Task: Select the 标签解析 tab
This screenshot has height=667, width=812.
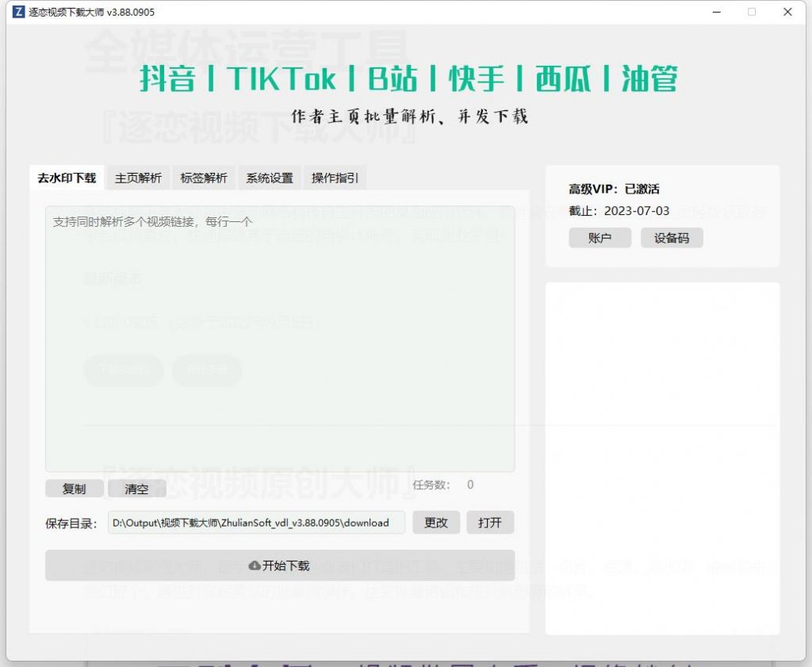Action: (204, 178)
